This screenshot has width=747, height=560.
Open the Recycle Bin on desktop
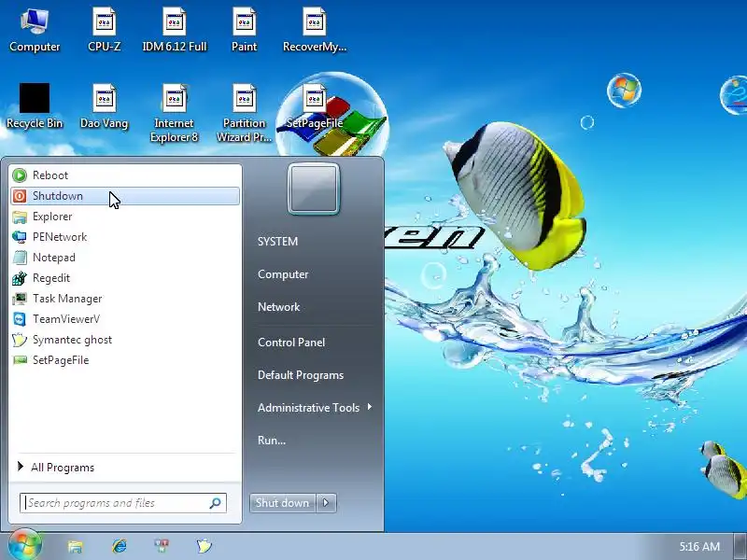(35, 105)
